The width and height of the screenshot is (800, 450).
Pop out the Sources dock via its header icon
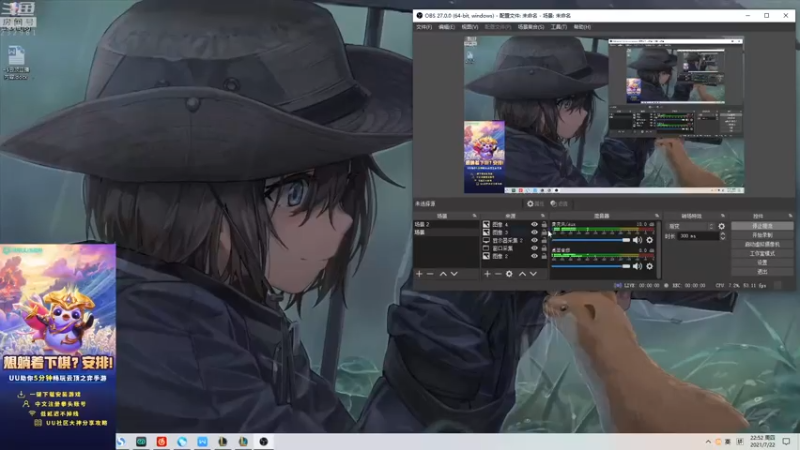click(543, 216)
